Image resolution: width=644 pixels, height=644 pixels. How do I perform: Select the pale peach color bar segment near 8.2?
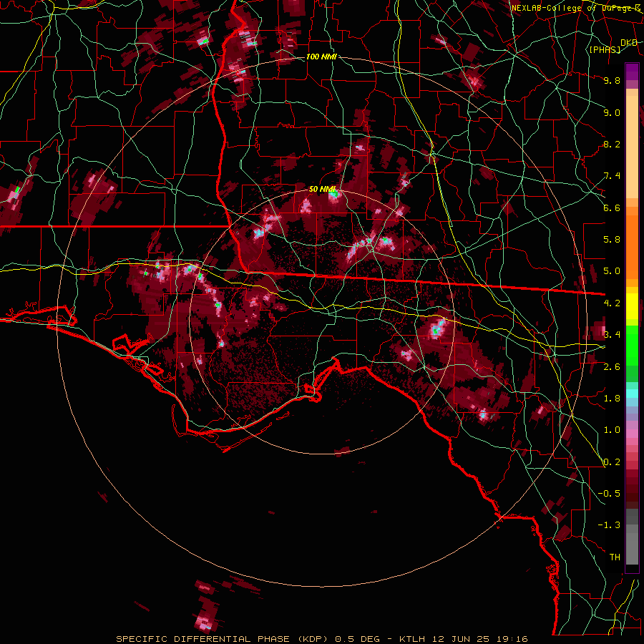point(632,147)
